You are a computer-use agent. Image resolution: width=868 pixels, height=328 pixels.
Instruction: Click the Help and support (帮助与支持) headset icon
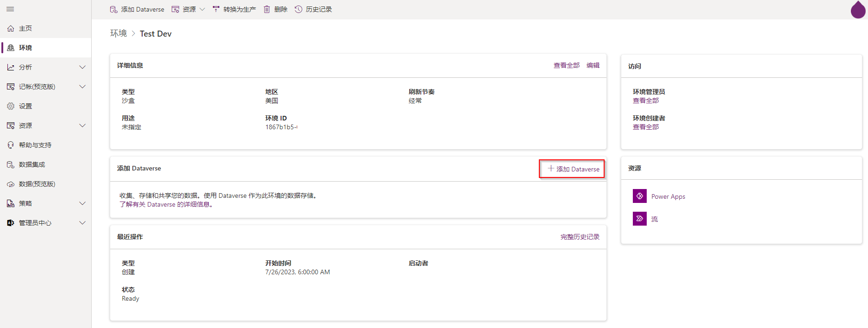[x=11, y=145]
